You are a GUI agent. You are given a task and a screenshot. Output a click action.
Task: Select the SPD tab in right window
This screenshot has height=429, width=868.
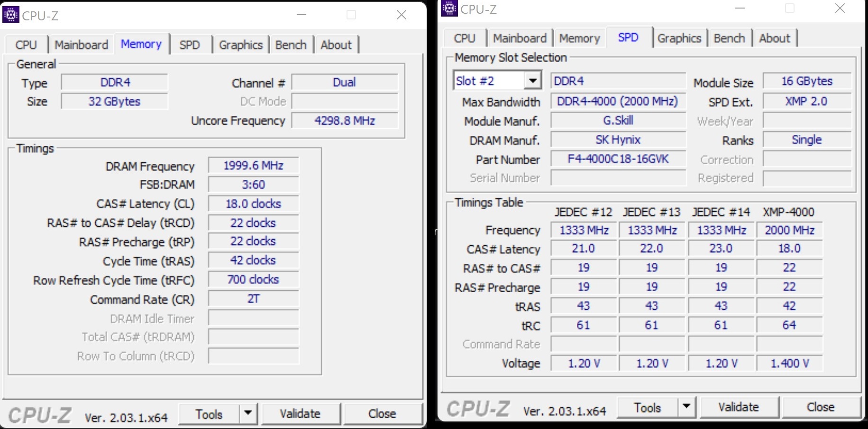(x=628, y=37)
